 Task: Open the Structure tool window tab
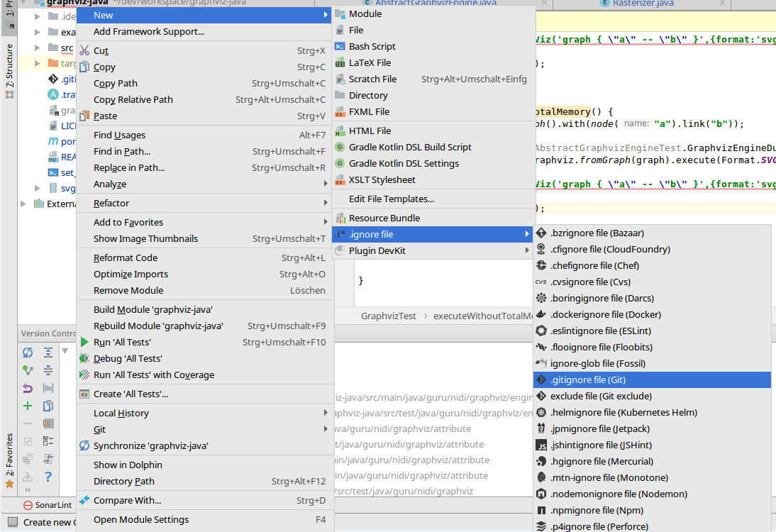coord(9,72)
